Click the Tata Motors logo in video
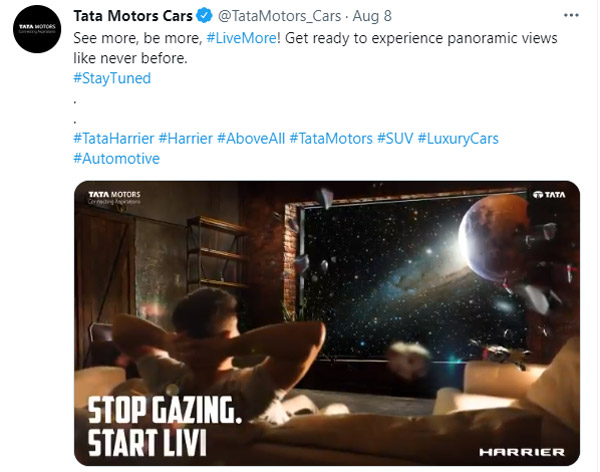 tap(114, 198)
